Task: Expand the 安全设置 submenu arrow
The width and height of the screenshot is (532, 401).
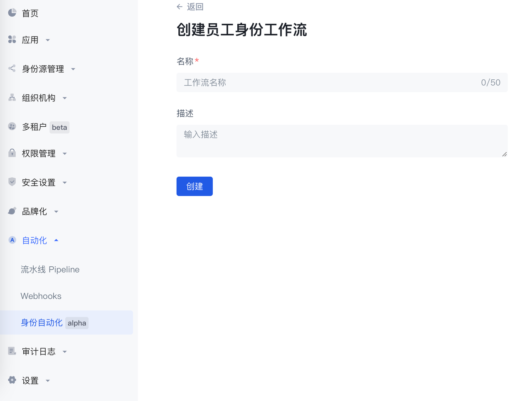Action: pos(65,182)
